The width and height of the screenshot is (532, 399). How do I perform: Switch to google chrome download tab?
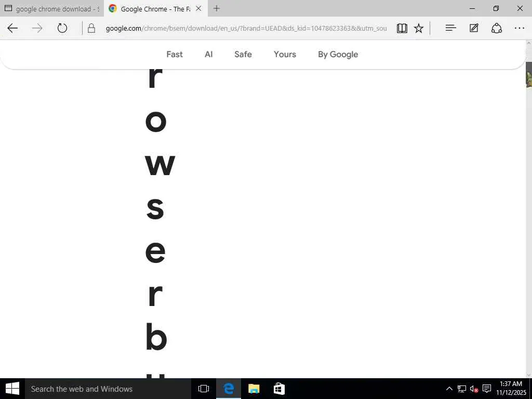(52, 8)
